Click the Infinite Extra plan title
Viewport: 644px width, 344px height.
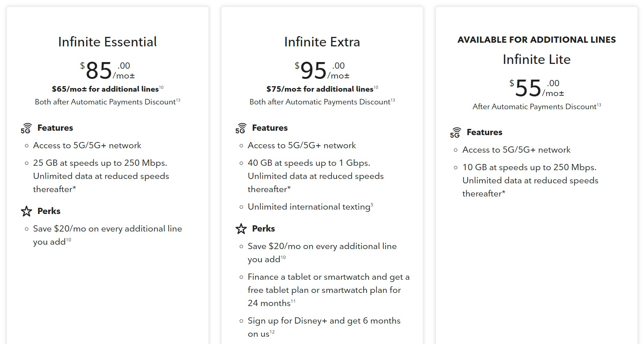click(x=322, y=42)
